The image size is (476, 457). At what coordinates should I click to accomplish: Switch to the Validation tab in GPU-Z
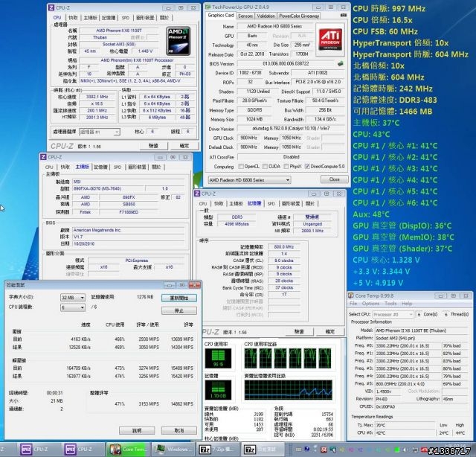(x=266, y=16)
